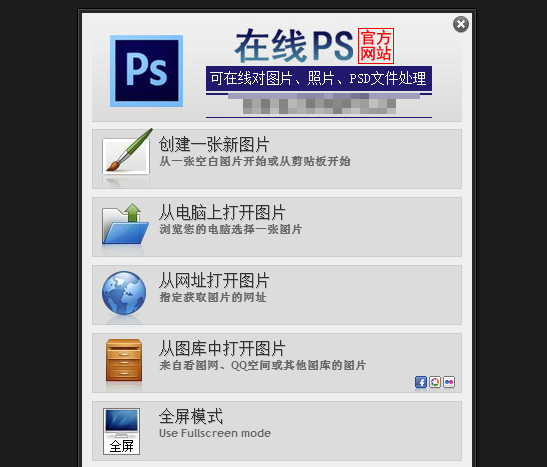
Task: Click the subtitle 浏览您的电脑选择一张图片
Action: click(x=231, y=229)
